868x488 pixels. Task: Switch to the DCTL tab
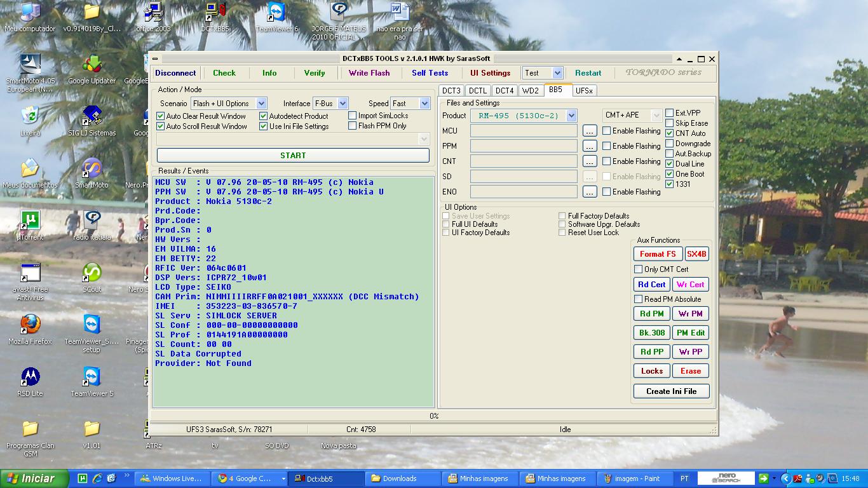coord(478,91)
